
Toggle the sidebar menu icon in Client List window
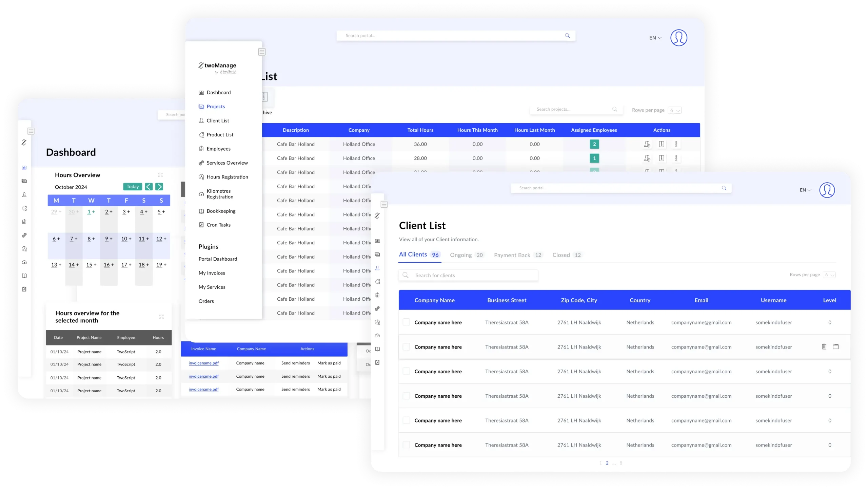click(384, 204)
